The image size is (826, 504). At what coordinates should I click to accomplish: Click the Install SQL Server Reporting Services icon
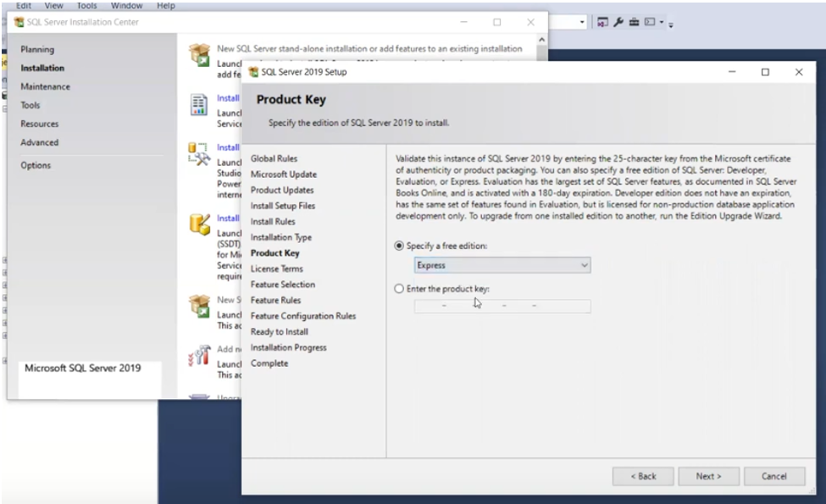click(x=199, y=103)
